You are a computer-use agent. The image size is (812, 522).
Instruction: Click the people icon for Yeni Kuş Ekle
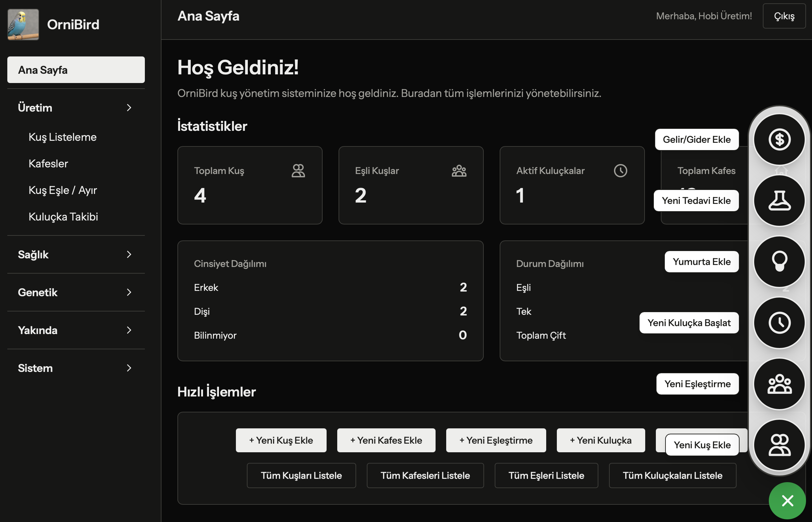click(779, 444)
